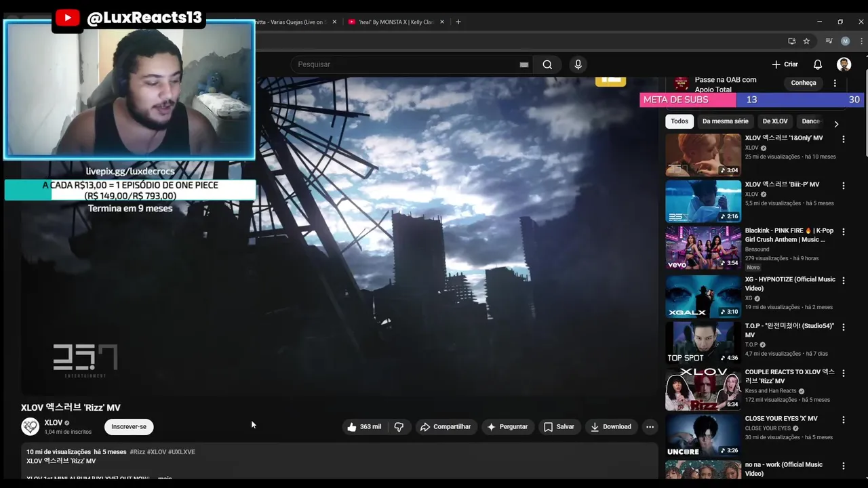Select the Da mesma série chip
Viewport: 868px width, 488px height.
726,121
